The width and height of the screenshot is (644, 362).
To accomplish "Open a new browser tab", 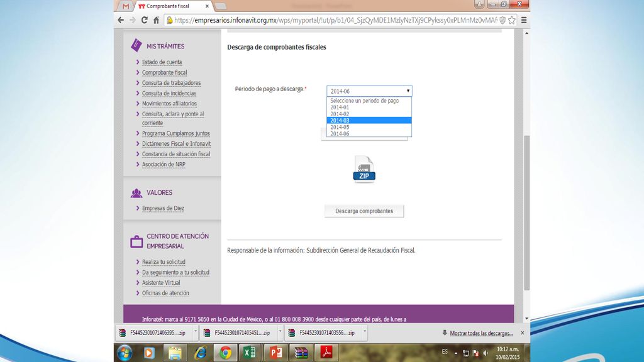I will click(x=221, y=6).
